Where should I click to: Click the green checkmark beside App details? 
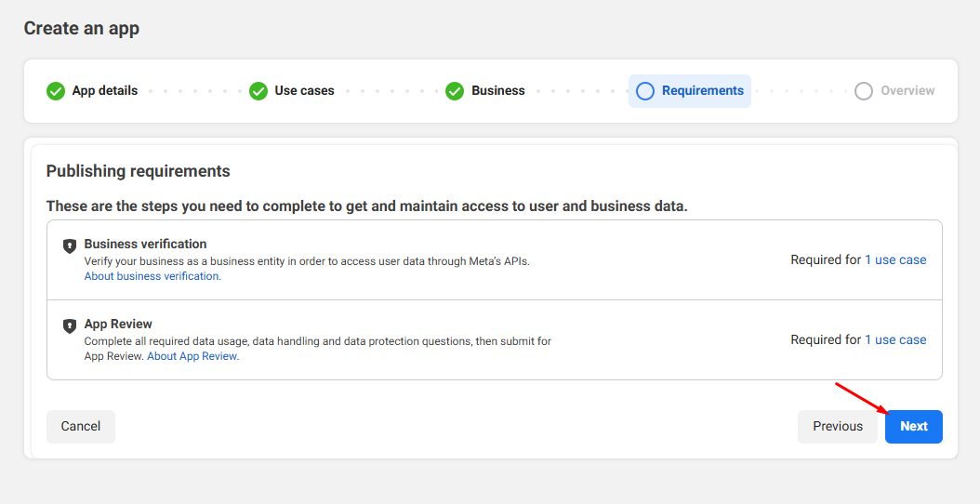[x=56, y=91]
